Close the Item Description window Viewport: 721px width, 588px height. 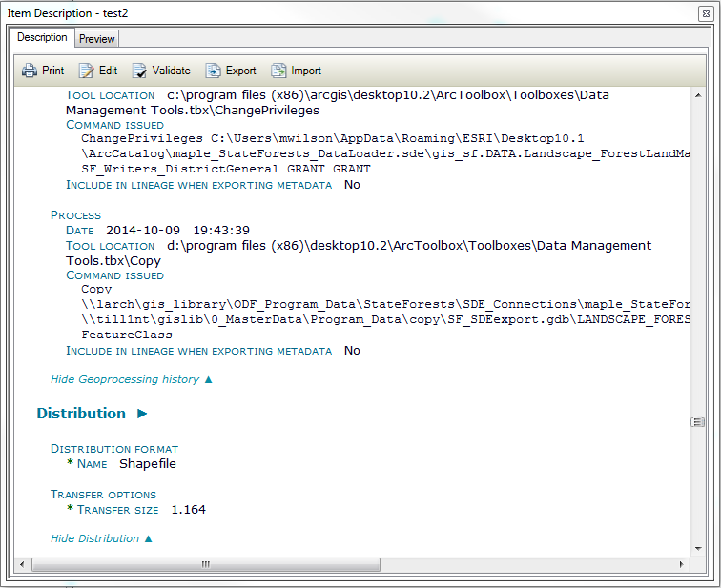(706, 13)
